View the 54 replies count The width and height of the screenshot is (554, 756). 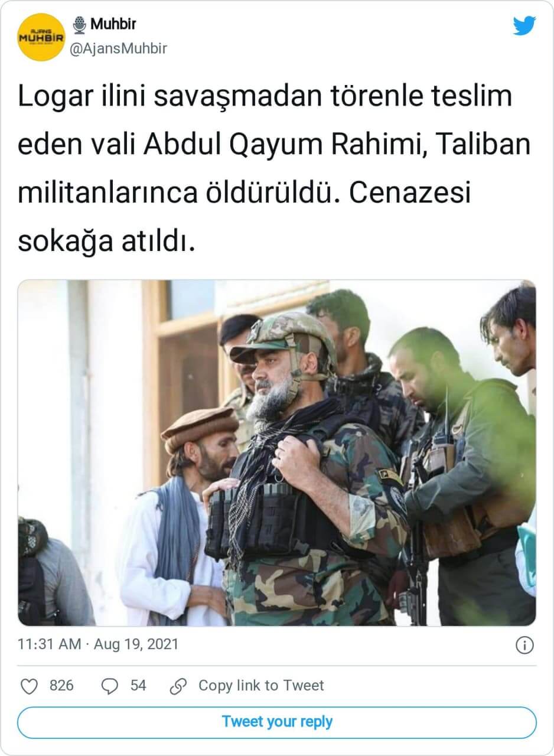coord(138,685)
